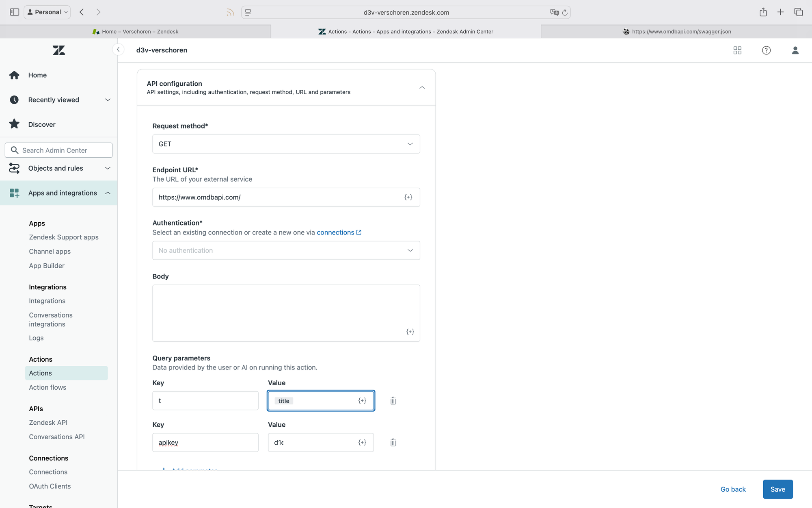Open the Authentication dropdown
Image resolution: width=812 pixels, height=508 pixels.
point(286,250)
